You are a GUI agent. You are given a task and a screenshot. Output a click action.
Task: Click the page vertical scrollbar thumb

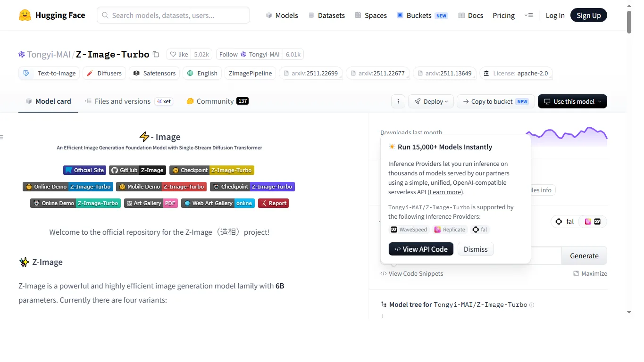629,21
